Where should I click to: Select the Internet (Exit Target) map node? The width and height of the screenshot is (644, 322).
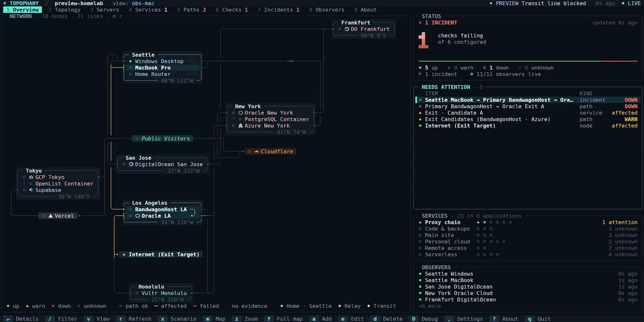(161, 254)
